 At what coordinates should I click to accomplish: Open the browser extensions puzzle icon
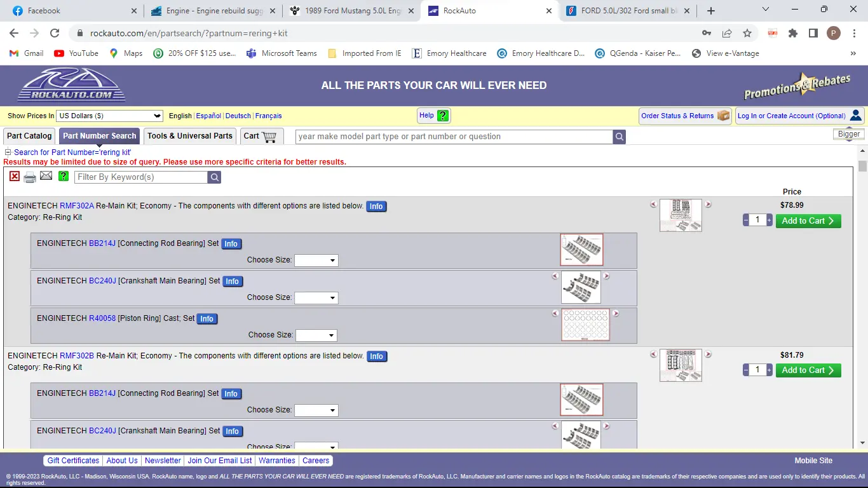[793, 33]
